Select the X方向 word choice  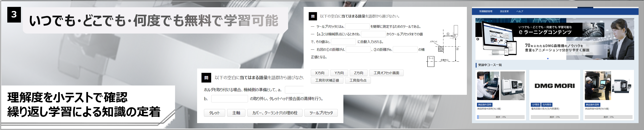319,73
